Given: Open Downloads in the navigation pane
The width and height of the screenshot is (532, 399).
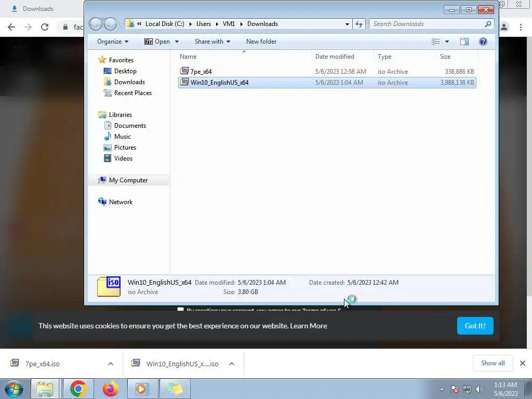Looking at the screenshot, I should coord(129,82).
